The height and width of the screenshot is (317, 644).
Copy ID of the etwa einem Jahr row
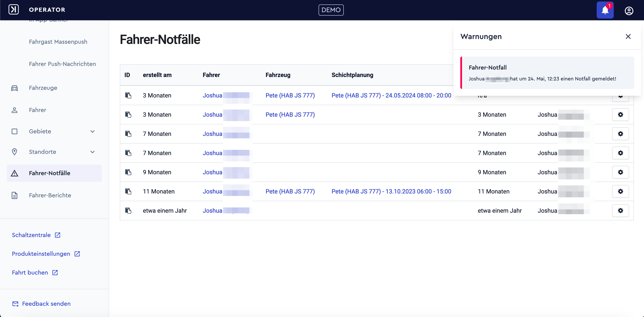pos(128,211)
